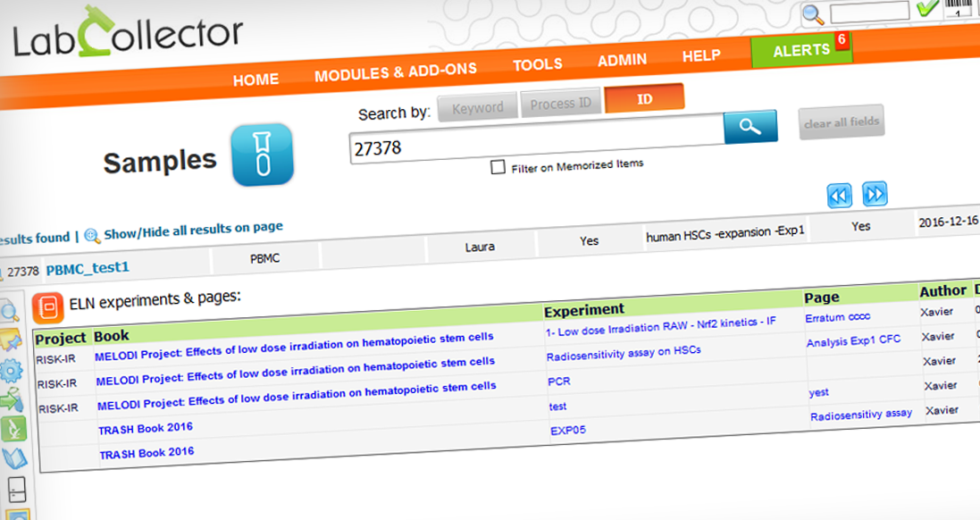This screenshot has width=980, height=520.
Task: Open the Analysis Exp1 CFC page link
Action: tap(854, 340)
